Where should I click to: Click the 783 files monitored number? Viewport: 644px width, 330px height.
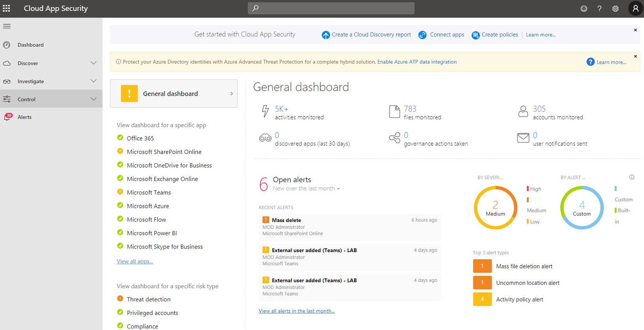pos(410,109)
